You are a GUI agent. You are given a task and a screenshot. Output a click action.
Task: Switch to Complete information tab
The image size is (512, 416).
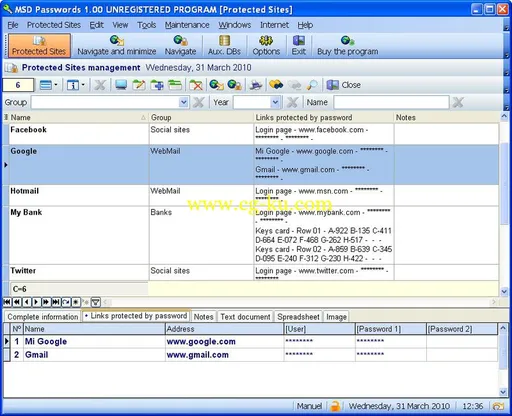(x=43, y=317)
